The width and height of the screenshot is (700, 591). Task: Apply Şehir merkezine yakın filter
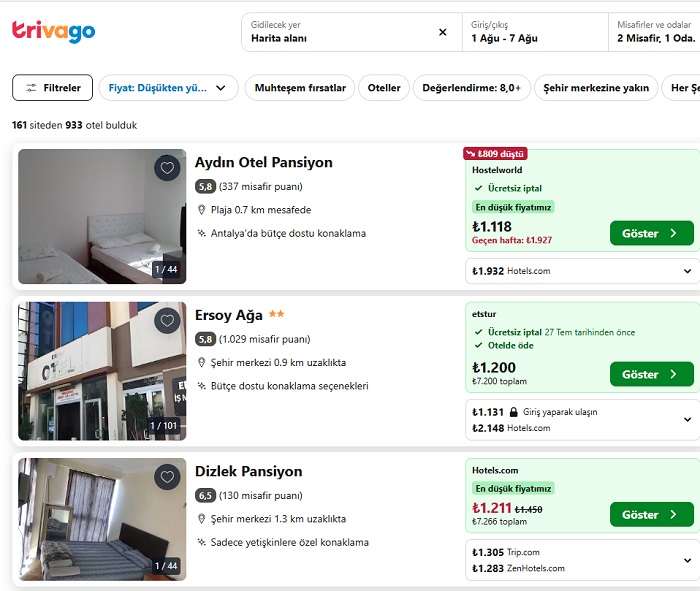pos(596,87)
